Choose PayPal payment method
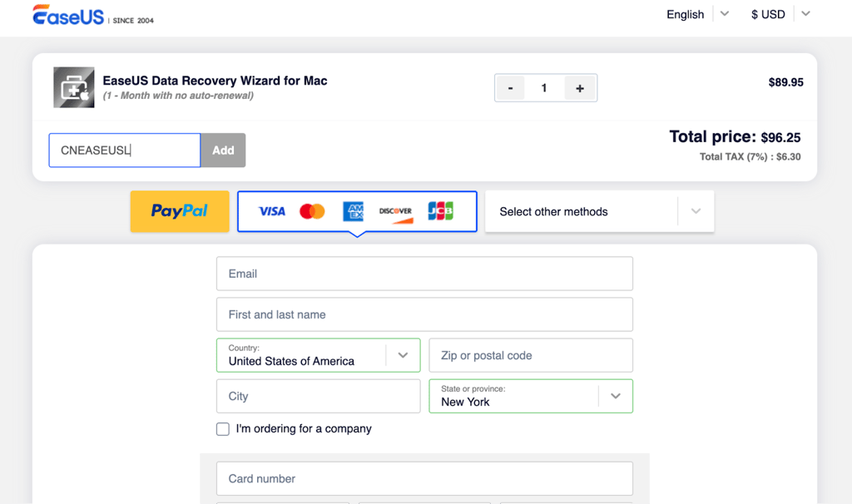The image size is (852, 504). pyautogui.click(x=180, y=211)
